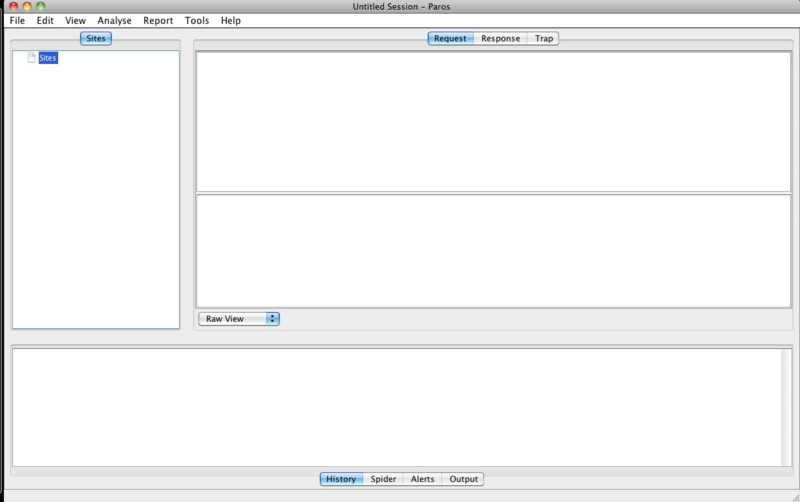Switch to the Spider tab
The image size is (800, 502).
383,479
